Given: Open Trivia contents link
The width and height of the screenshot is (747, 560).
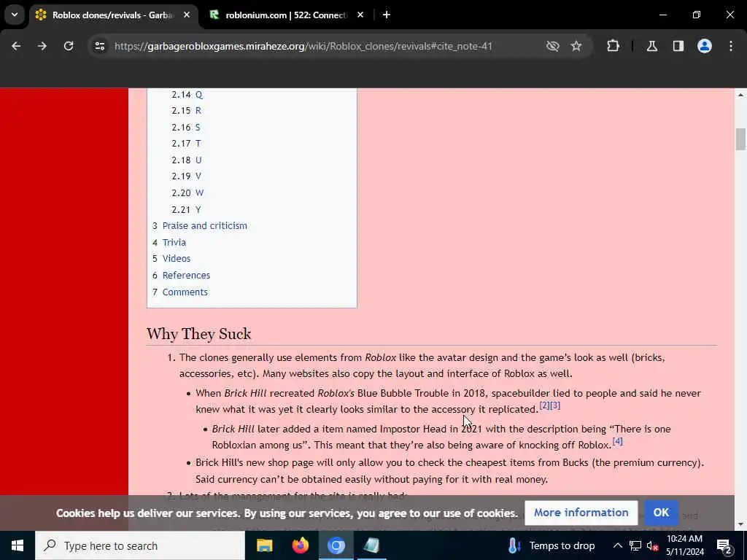Looking at the screenshot, I should [x=174, y=242].
